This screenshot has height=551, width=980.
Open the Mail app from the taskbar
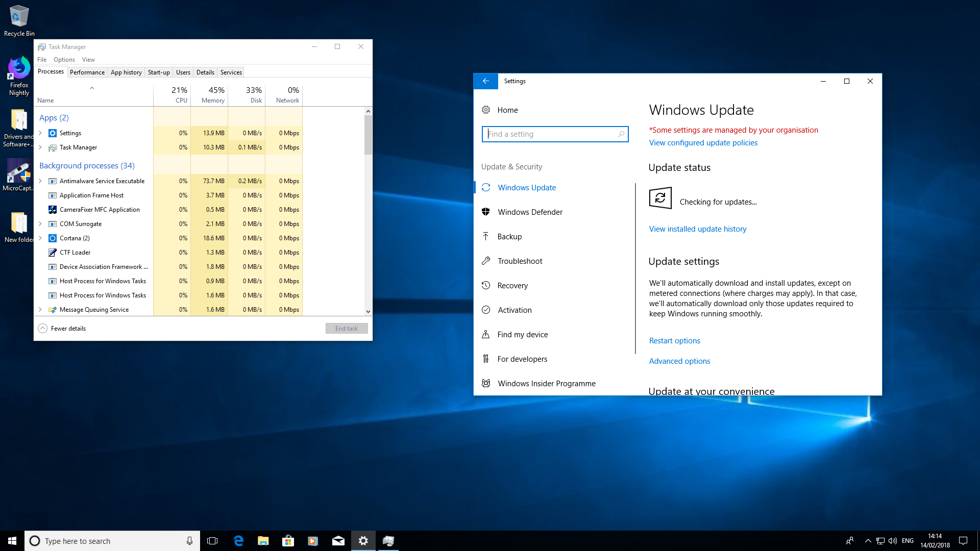(338, 541)
